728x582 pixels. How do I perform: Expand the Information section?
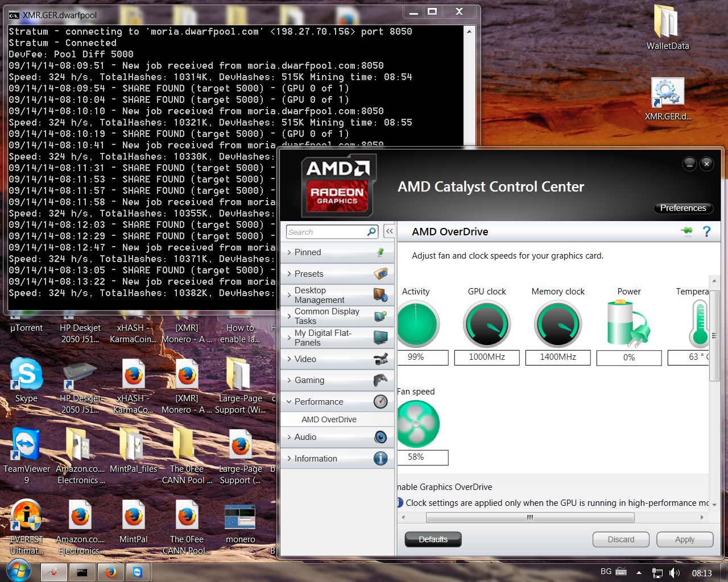coord(337,459)
